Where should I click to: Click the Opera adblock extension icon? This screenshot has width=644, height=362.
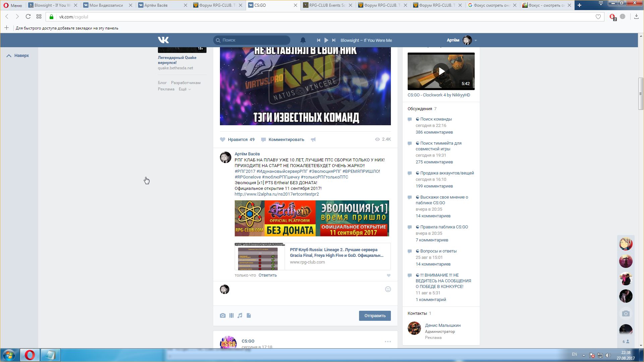pos(612,17)
